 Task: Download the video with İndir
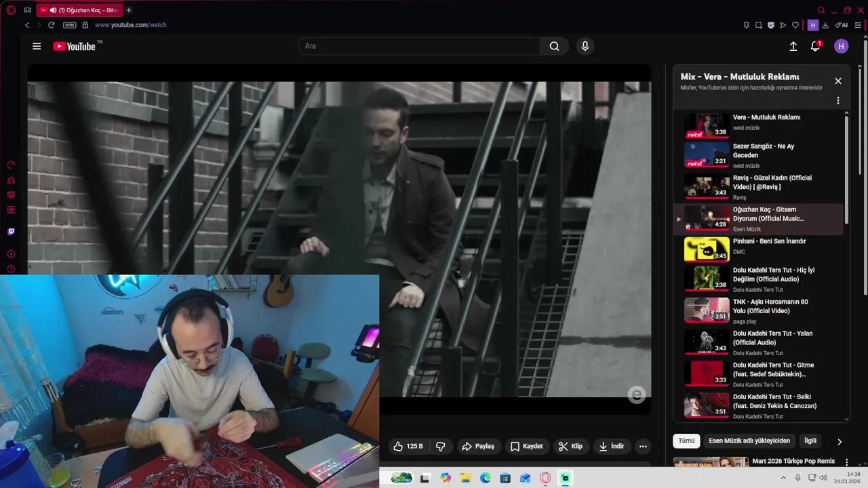[612, 446]
